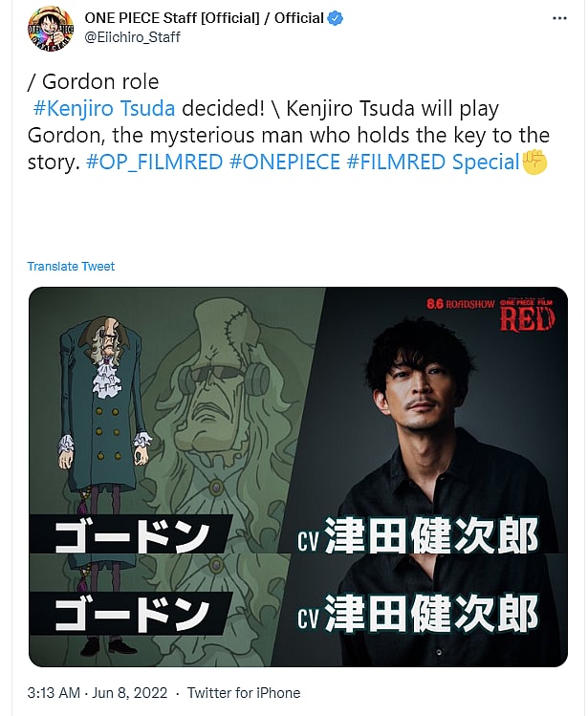The image size is (588, 716).
Task: Click the lower ゴードン name banner
Action: [130, 614]
